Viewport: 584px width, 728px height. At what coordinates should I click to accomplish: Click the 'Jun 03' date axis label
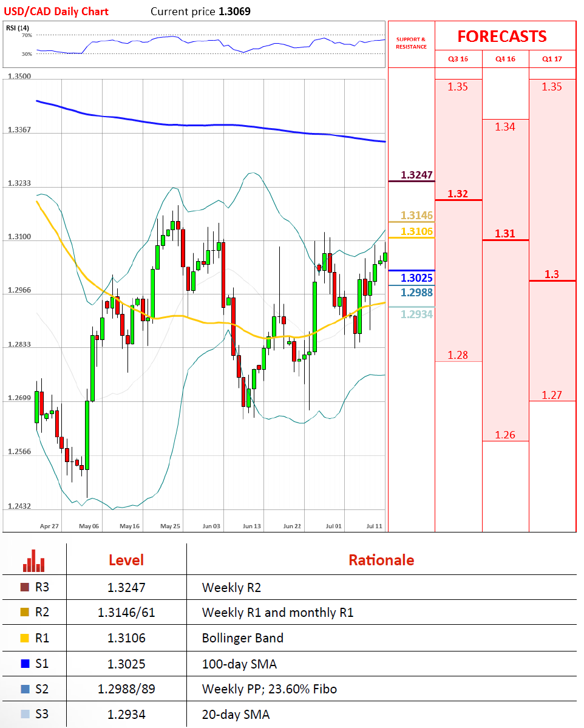pos(211,526)
